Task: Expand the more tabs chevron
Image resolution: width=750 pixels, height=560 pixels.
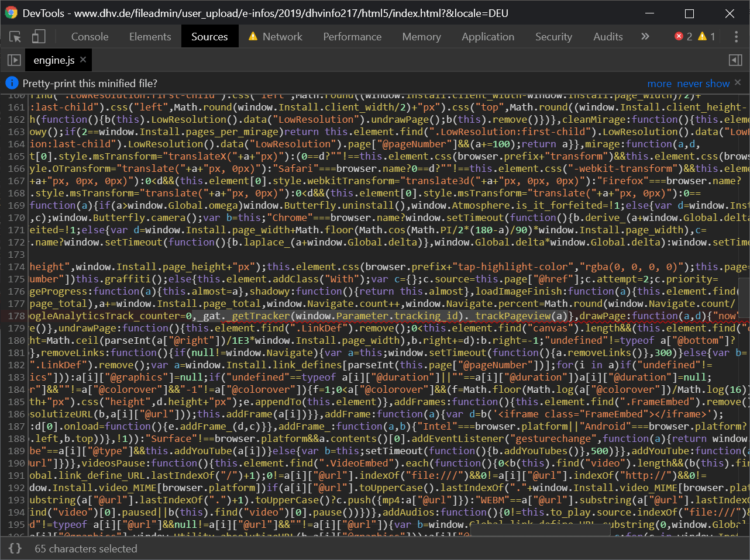Action: (645, 37)
